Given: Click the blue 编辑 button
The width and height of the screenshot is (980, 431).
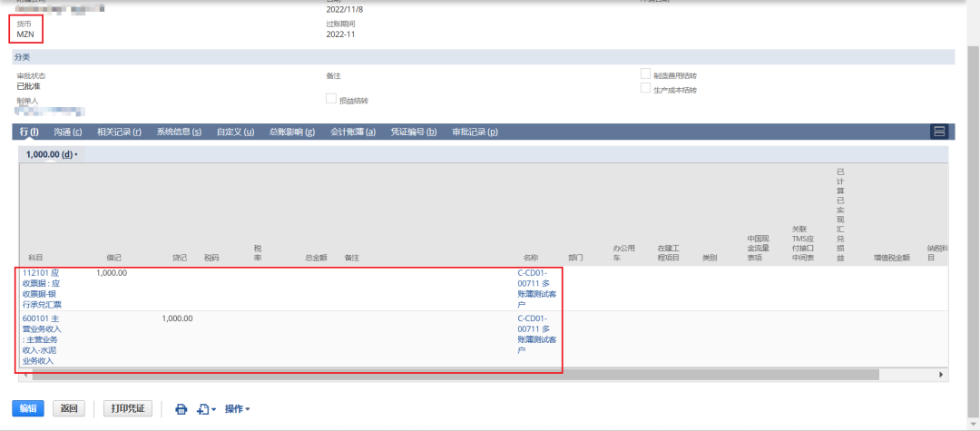Looking at the screenshot, I should click(x=28, y=408).
